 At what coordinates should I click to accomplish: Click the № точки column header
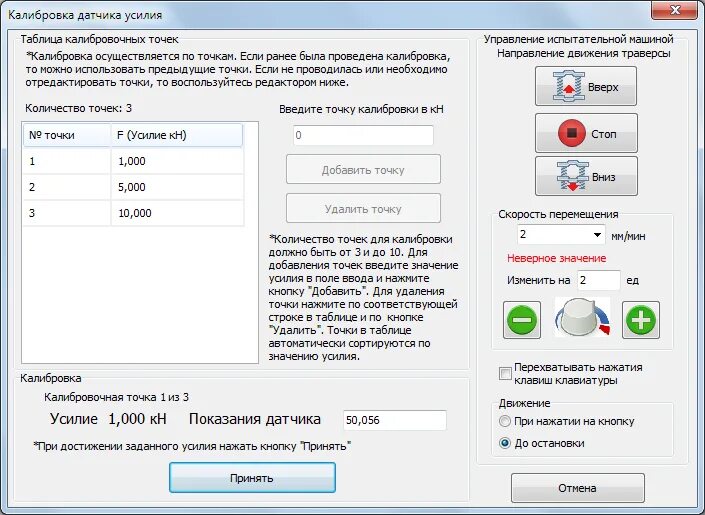tap(67, 135)
